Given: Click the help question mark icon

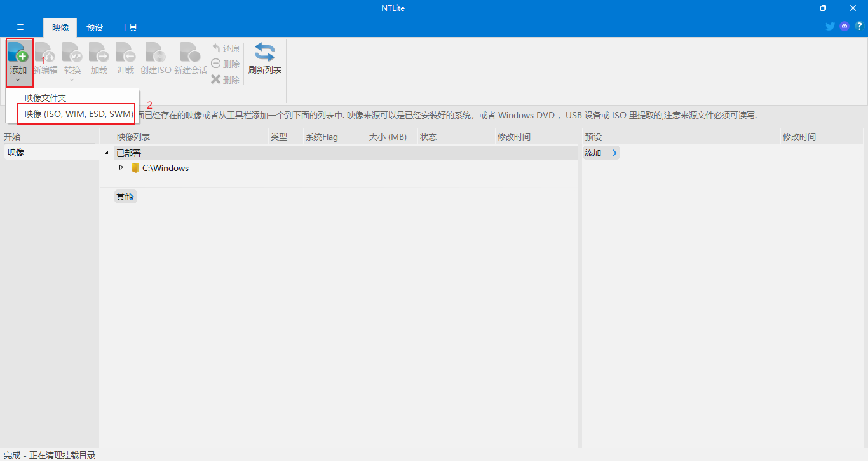Looking at the screenshot, I should [859, 26].
